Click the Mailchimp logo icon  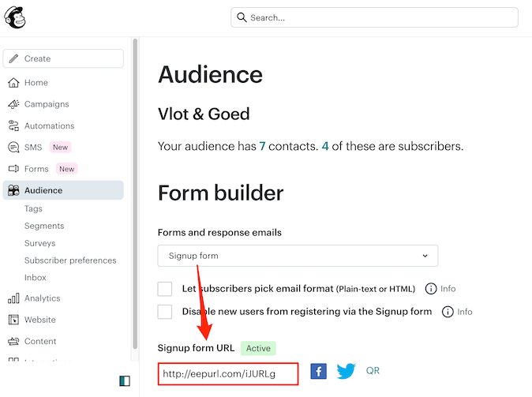click(x=15, y=17)
